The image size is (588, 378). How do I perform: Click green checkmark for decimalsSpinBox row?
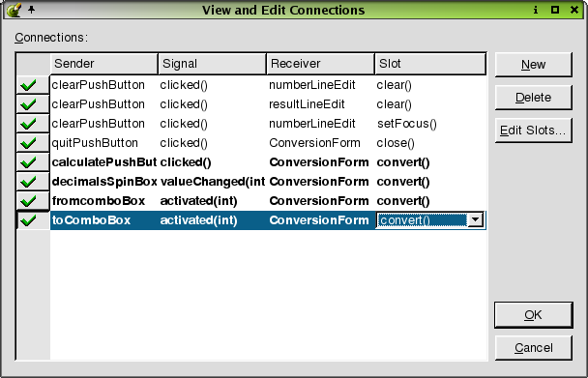pos(29,182)
